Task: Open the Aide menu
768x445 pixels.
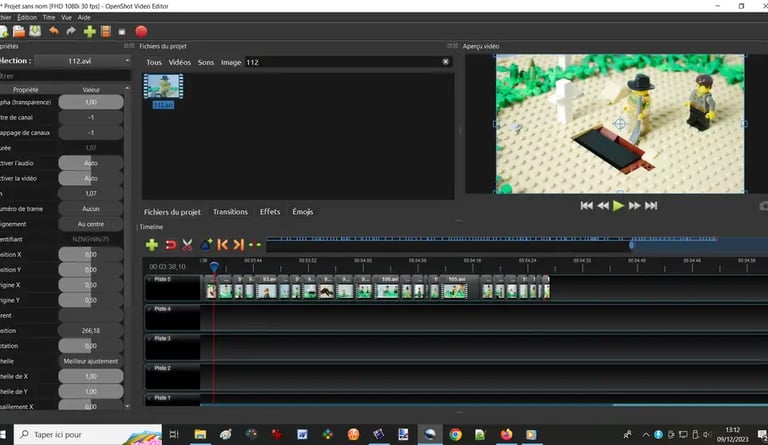Action: click(84, 17)
